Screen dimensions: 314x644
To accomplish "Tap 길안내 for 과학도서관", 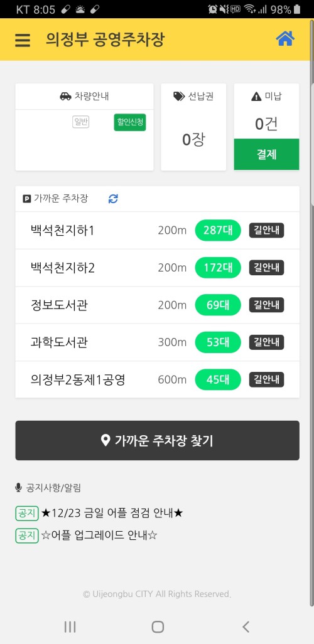I will (267, 342).
